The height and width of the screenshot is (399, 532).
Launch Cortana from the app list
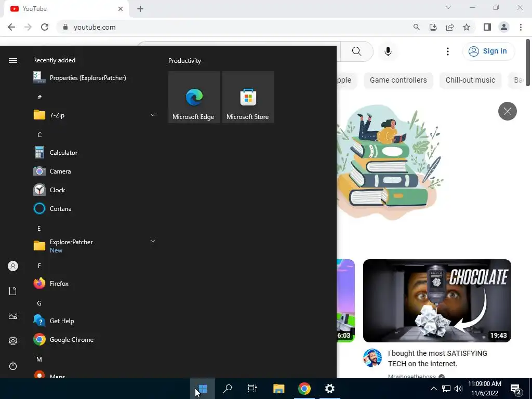pos(95,209)
